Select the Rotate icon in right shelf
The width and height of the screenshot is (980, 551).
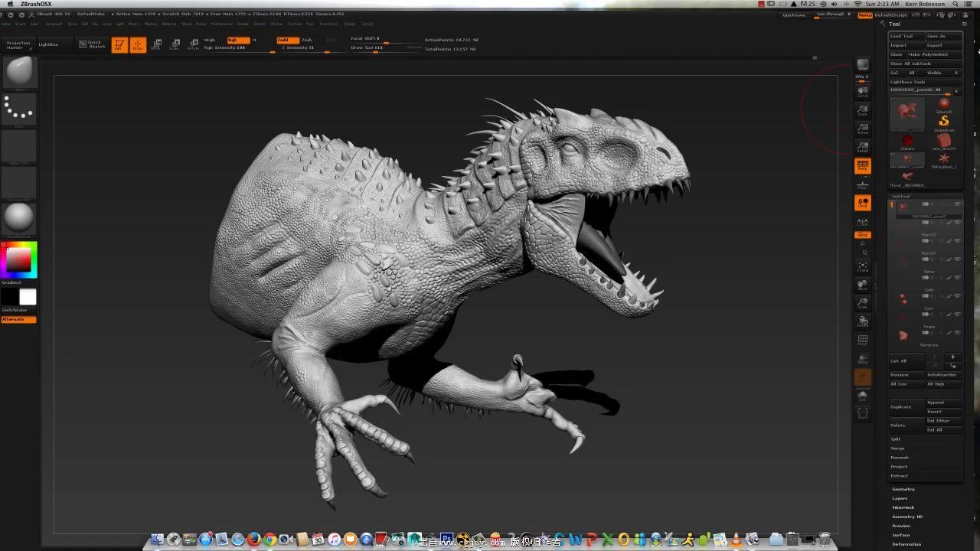[863, 322]
